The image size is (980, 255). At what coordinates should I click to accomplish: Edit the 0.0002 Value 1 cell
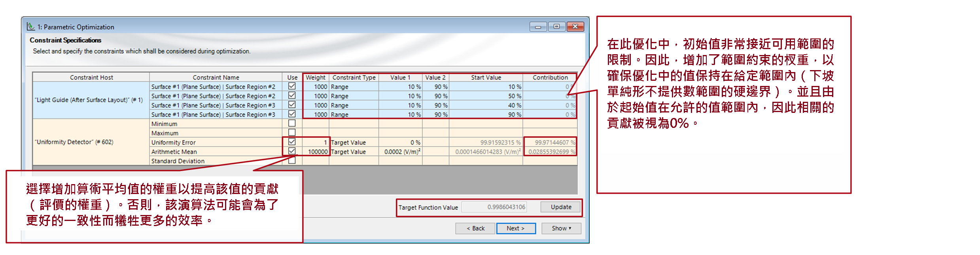point(401,152)
